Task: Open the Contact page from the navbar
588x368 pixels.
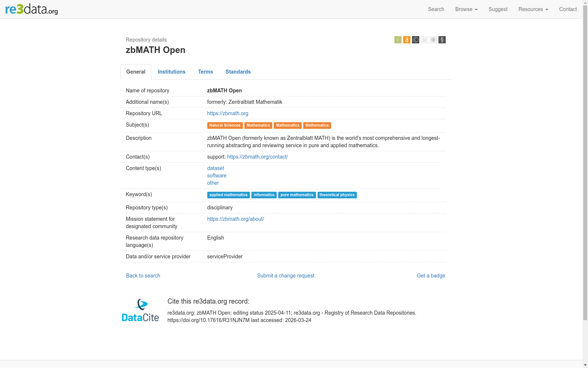Action: point(568,9)
